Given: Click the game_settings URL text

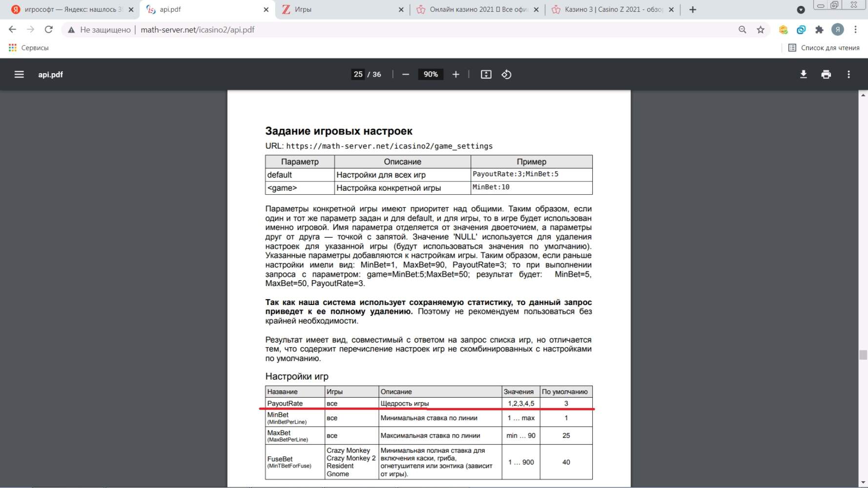Looking at the screenshot, I should [x=390, y=146].
